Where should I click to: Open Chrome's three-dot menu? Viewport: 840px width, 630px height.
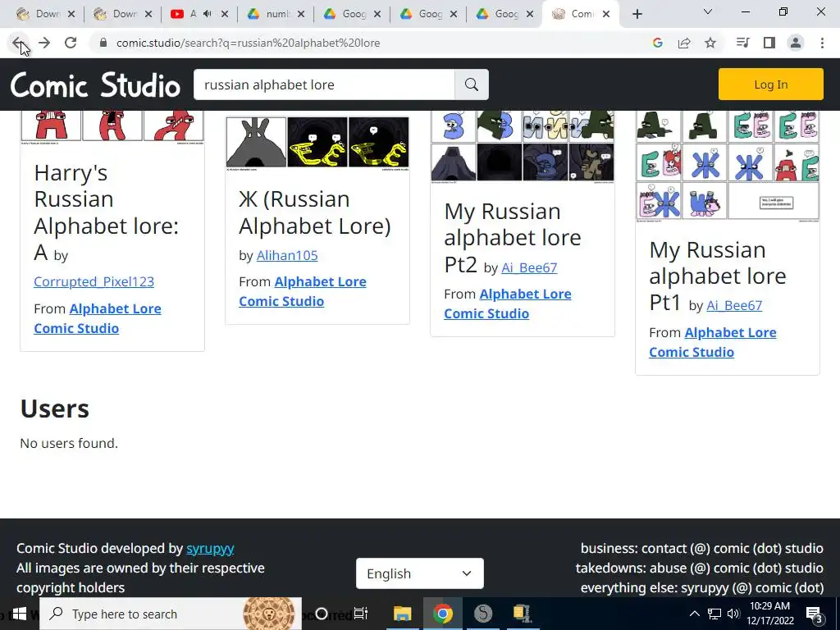pyautogui.click(x=822, y=43)
